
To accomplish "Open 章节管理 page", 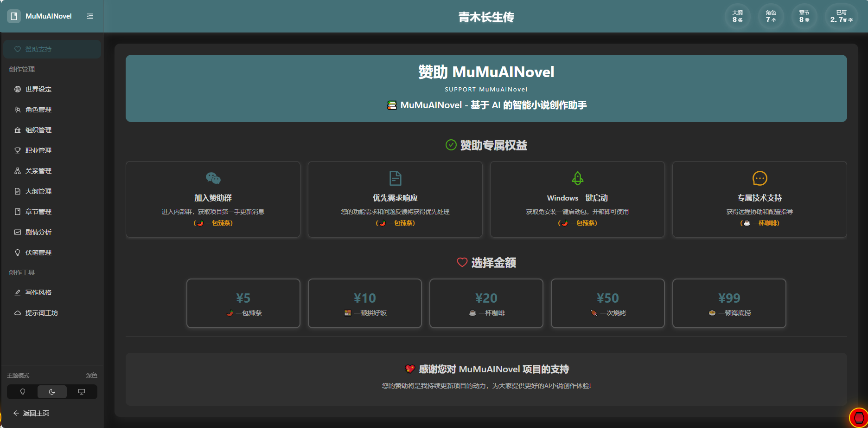I will 52,212.
